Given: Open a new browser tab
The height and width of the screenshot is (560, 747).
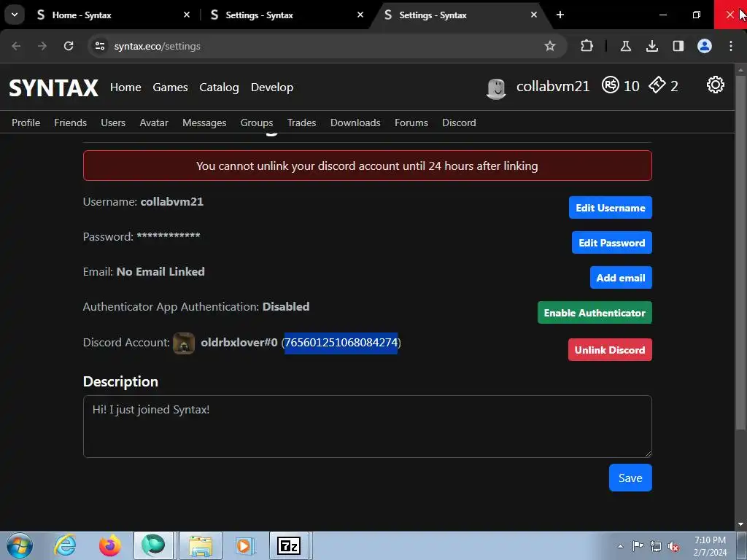Looking at the screenshot, I should click(560, 15).
